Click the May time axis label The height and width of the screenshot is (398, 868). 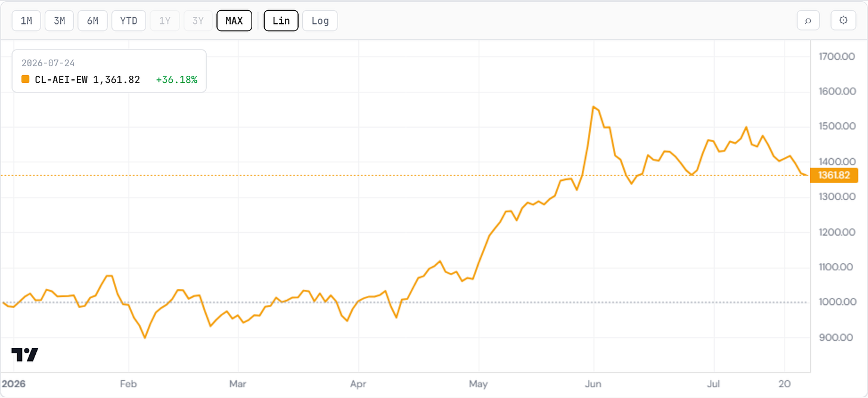(479, 384)
